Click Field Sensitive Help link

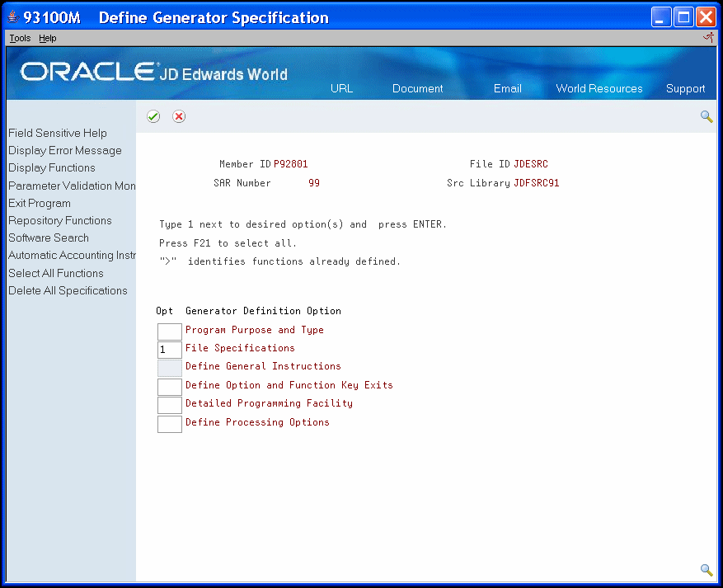(58, 133)
